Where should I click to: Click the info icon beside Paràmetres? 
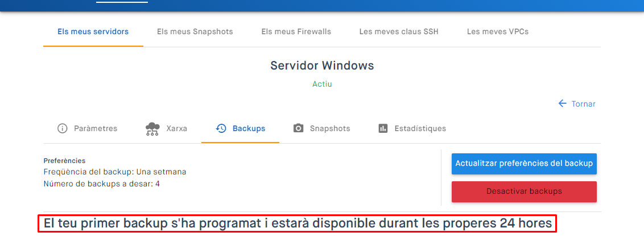coord(63,128)
